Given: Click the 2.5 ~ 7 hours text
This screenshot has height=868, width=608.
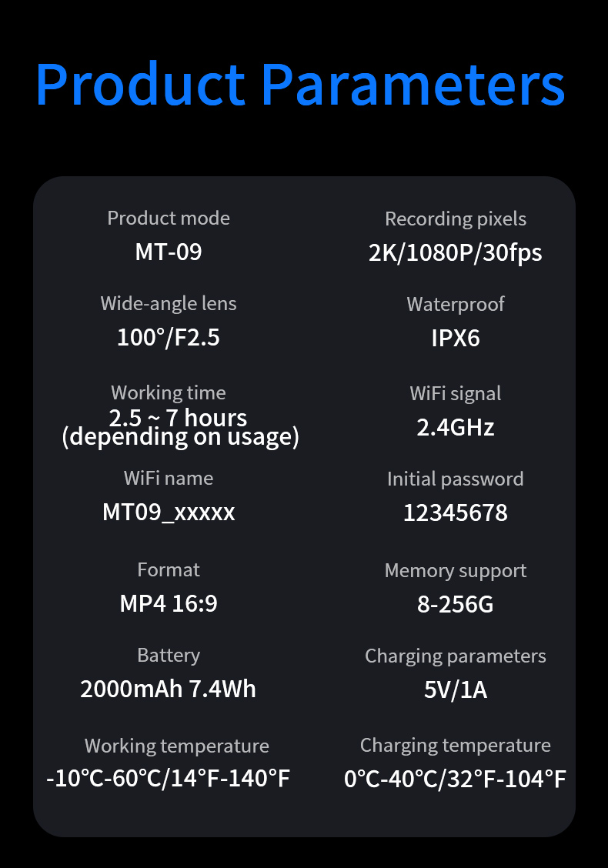Looking at the screenshot, I should click(178, 418).
